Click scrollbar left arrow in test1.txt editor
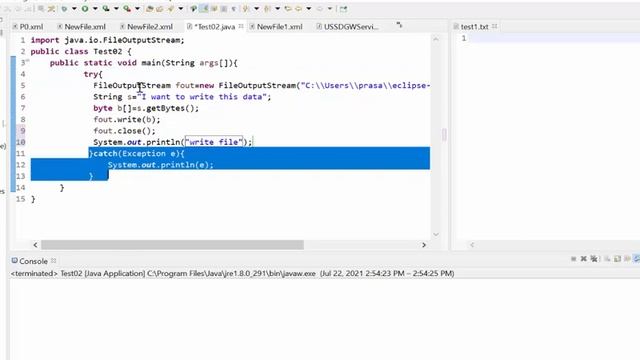640x360 pixels. [472, 245]
